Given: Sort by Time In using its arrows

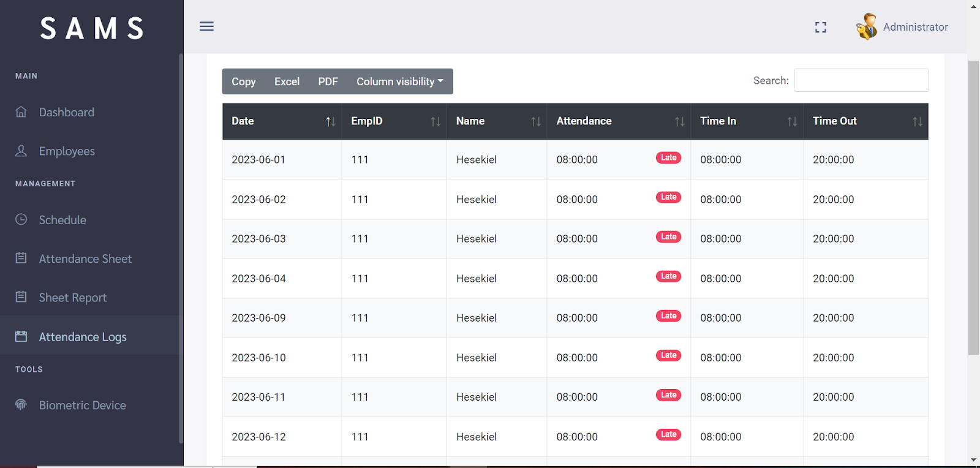Looking at the screenshot, I should tap(792, 121).
